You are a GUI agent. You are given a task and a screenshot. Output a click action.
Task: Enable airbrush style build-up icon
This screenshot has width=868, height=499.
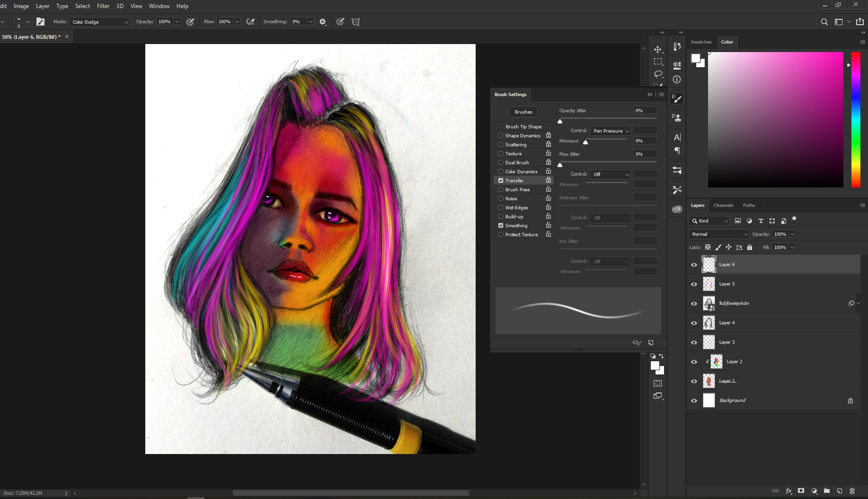250,22
